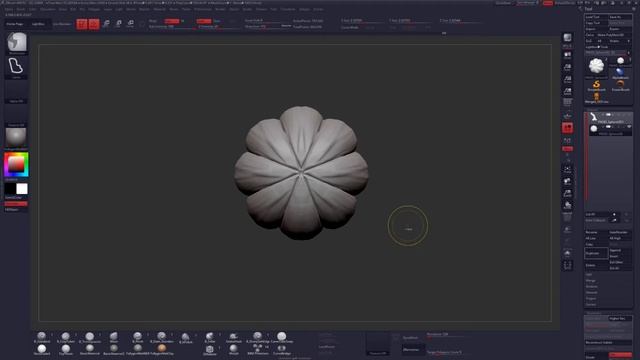640x360 pixels.
Task: Open the Render menu
Action: pos(220,9)
